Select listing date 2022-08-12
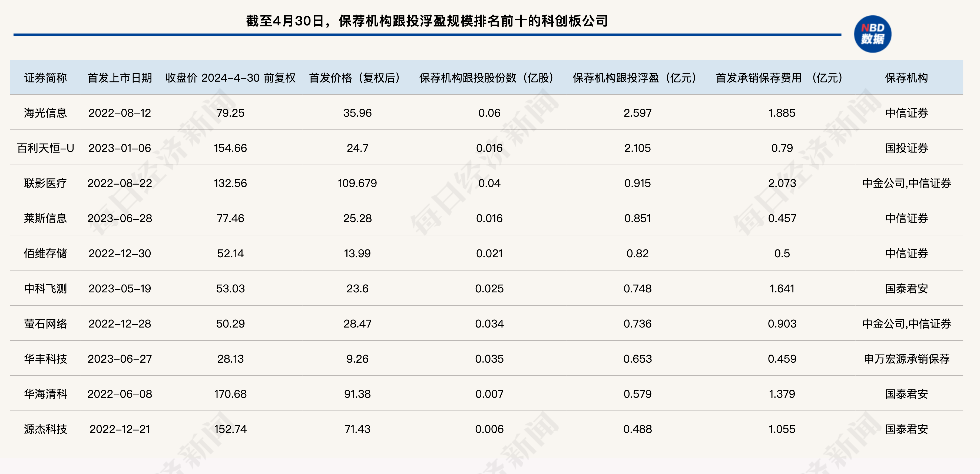Image resolution: width=980 pixels, height=474 pixels. click(120, 113)
